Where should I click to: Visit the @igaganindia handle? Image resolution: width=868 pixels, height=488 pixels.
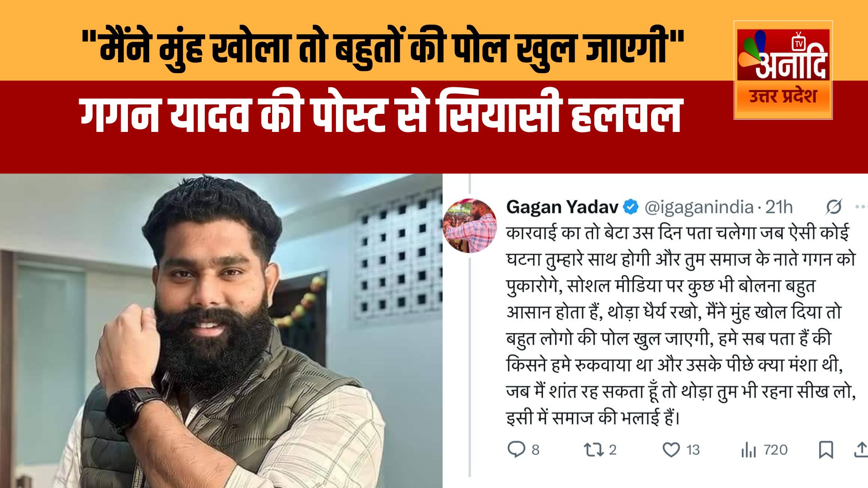click(x=698, y=207)
